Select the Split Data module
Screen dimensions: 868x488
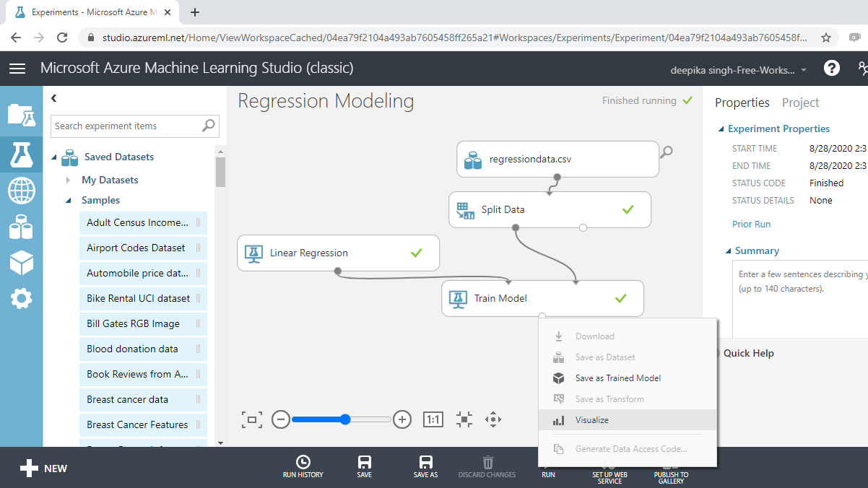(x=550, y=209)
